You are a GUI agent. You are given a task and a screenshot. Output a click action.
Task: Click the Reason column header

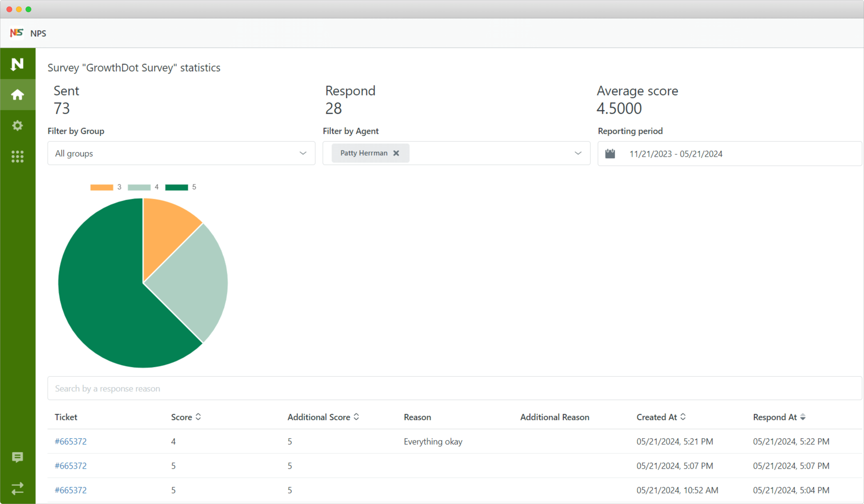tap(417, 417)
